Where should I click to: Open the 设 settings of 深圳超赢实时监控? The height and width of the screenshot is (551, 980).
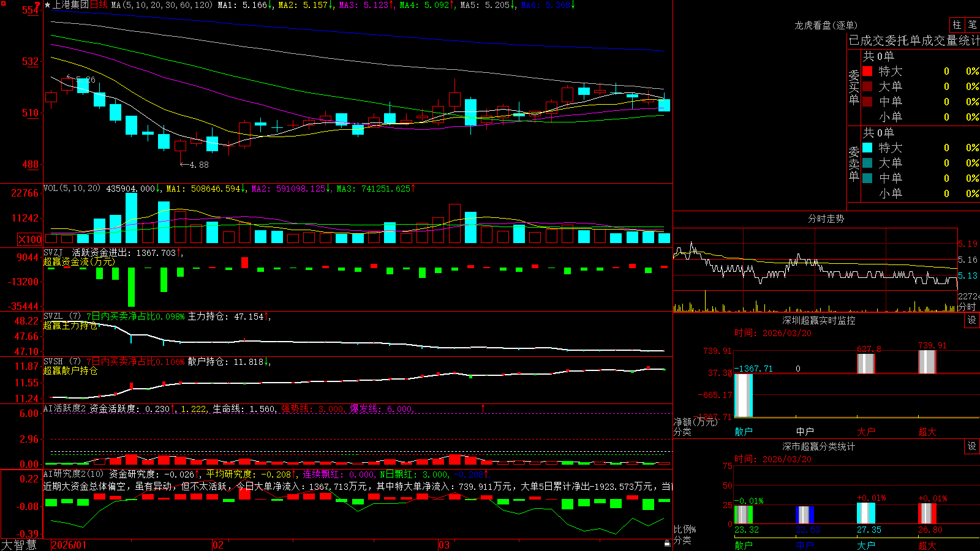click(x=972, y=320)
